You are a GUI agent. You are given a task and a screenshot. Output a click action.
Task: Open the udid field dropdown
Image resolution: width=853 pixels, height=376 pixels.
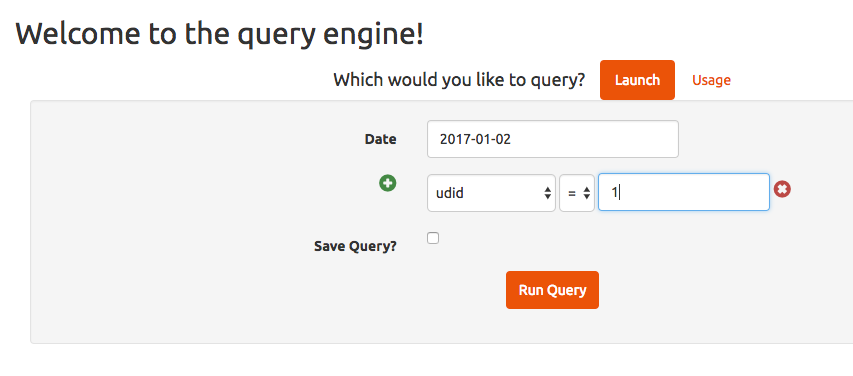click(x=491, y=193)
